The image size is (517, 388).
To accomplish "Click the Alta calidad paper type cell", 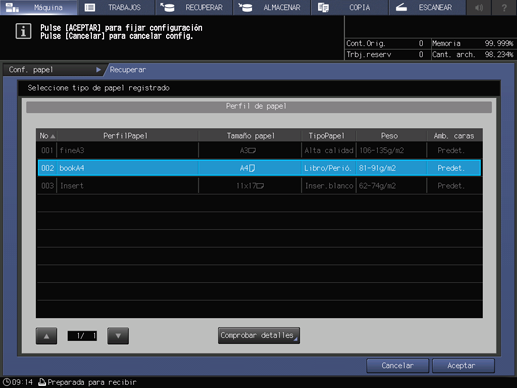I will click(329, 150).
